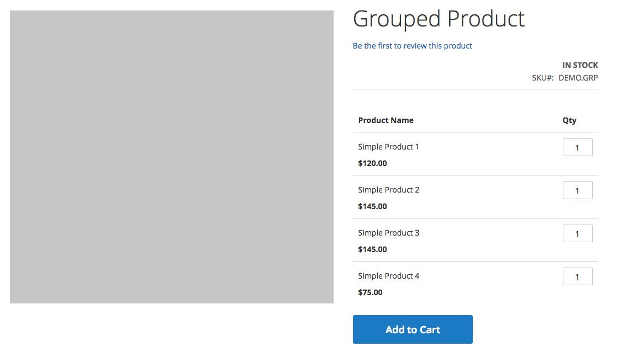Click the $120.00 price
This screenshot has width=644, height=352.
click(372, 163)
